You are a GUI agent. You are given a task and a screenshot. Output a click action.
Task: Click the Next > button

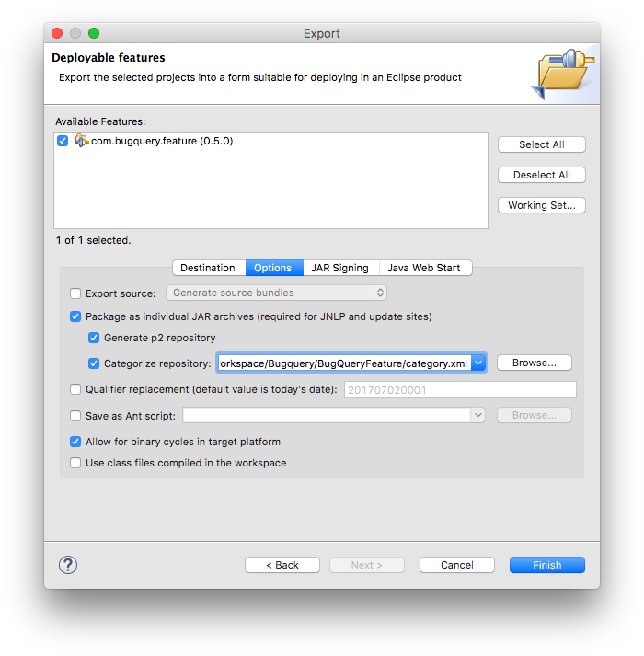[x=367, y=565]
